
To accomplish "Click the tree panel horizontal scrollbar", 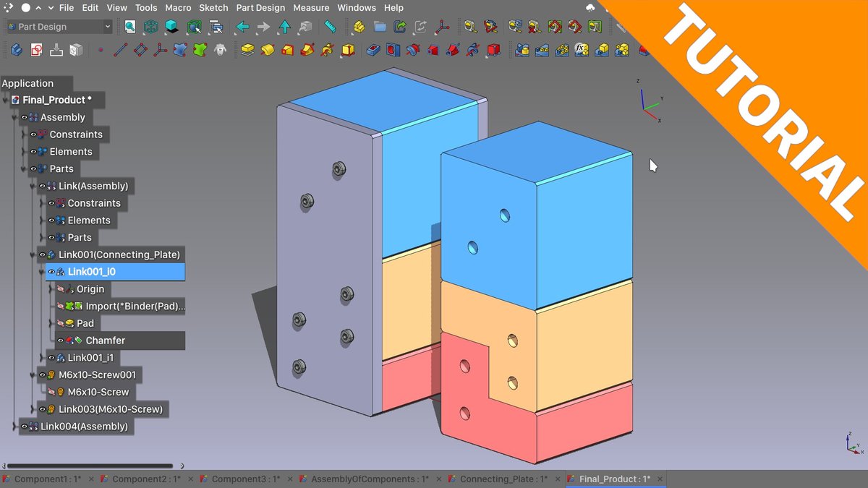I will [90, 466].
